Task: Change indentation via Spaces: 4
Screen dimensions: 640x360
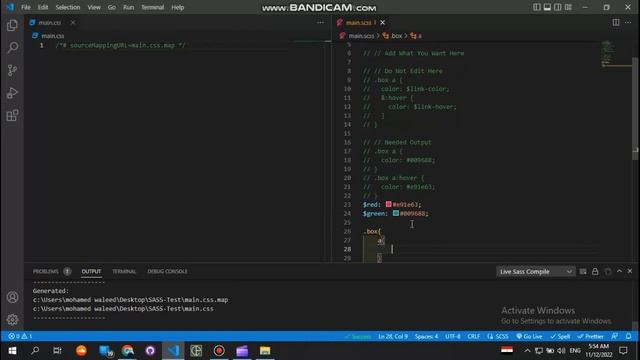Action: [426, 336]
